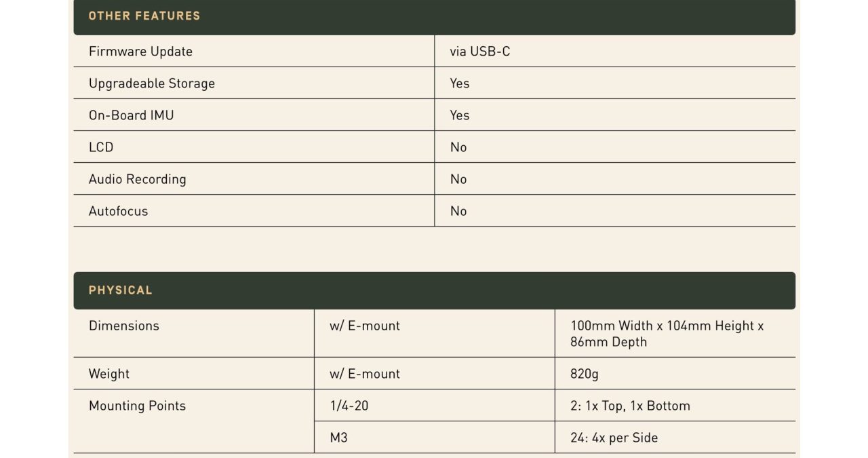Select the Upgradeable Storage label
This screenshot has height=458, width=868.
point(152,83)
